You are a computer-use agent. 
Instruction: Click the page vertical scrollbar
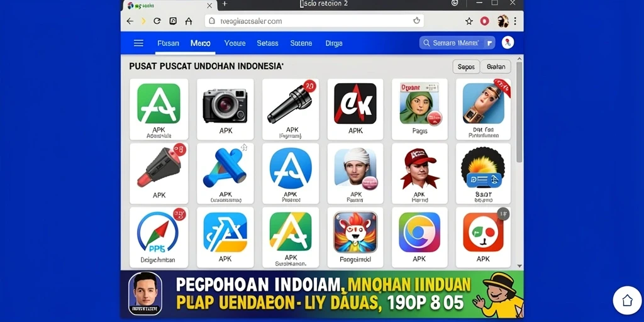[x=519, y=112]
